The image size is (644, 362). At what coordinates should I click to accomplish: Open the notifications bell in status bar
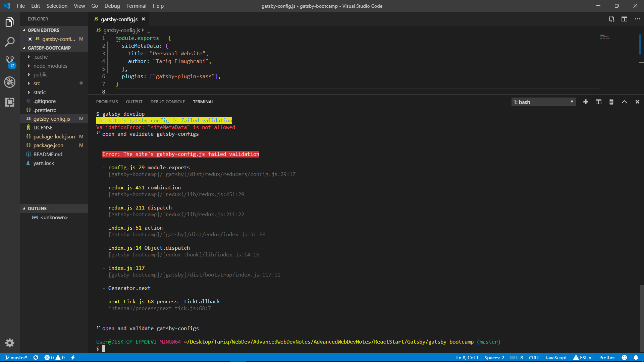636,358
